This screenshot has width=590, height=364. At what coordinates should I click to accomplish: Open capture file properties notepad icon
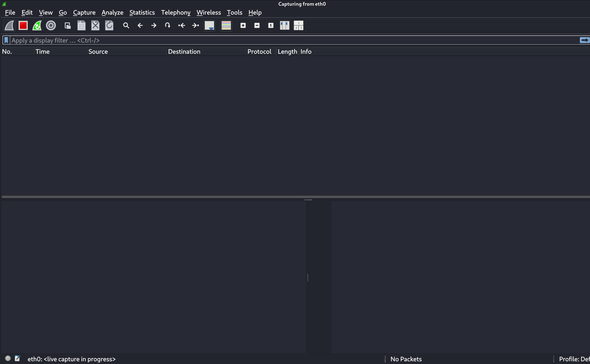(17, 358)
